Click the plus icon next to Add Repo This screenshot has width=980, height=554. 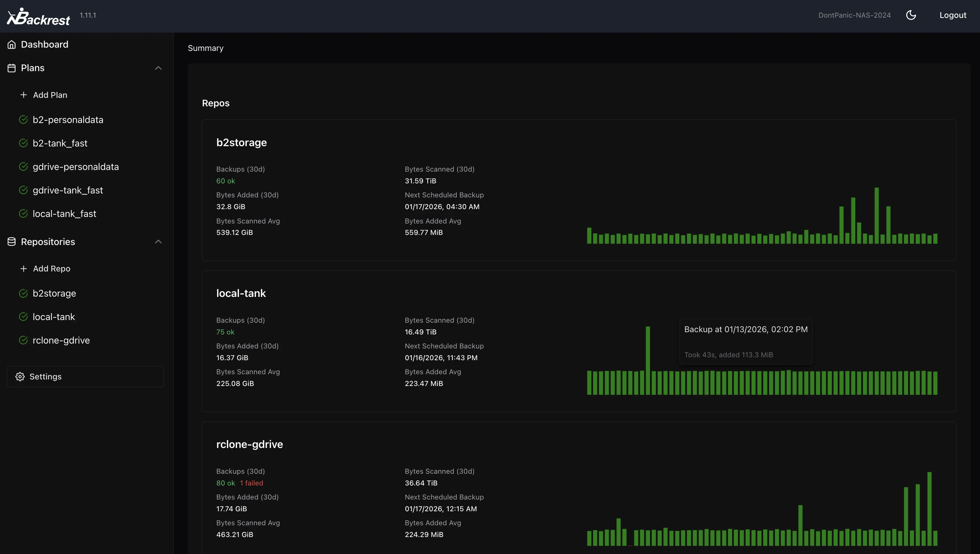click(24, 268)
